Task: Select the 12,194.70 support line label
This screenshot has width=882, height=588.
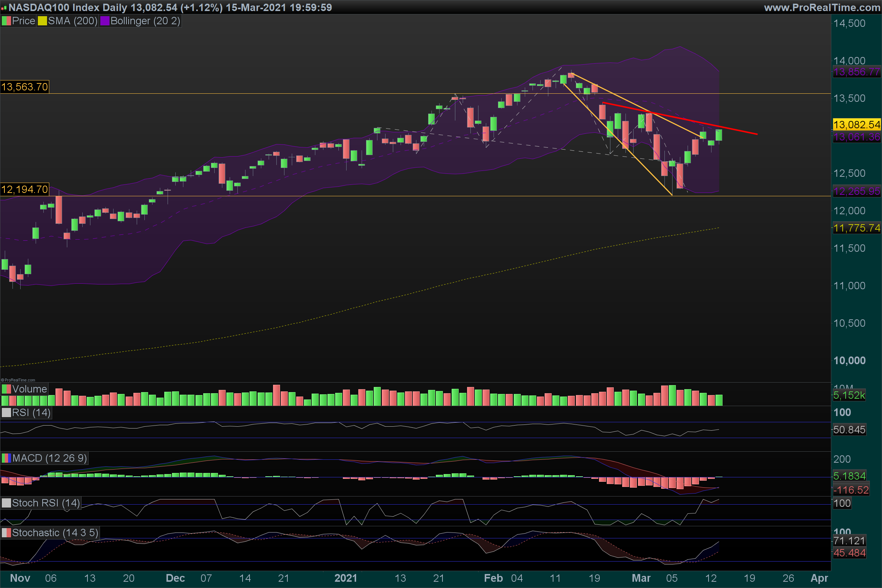Action: (x=25, y=189)
